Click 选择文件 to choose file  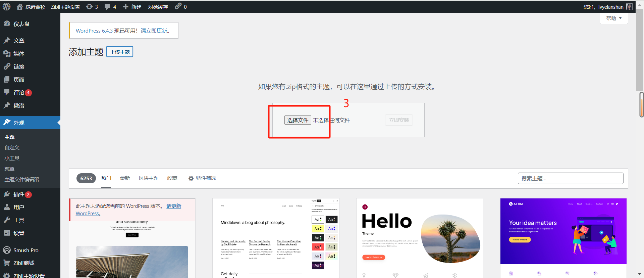click(x=298, y=120)
